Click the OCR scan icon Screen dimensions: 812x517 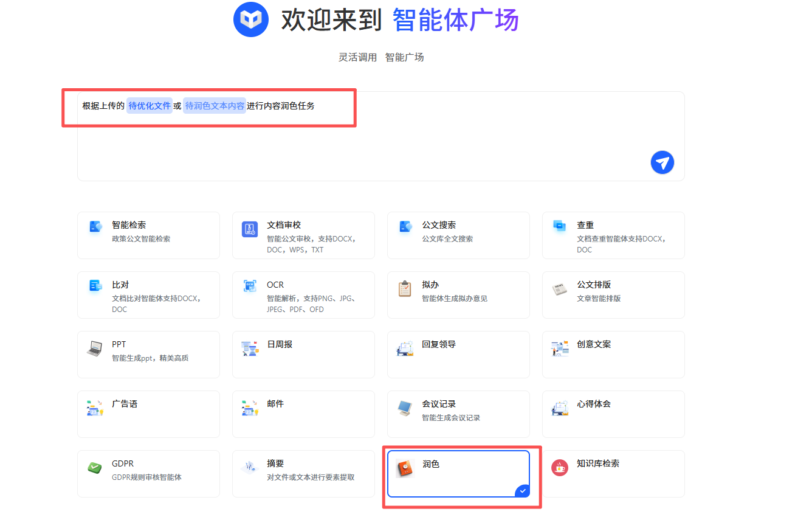(250, 286)
